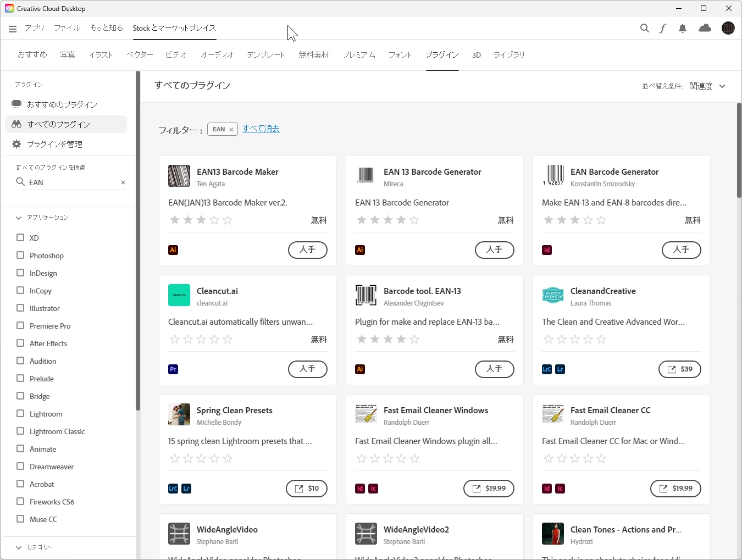This screenshot has width=742, height=560.
Task: Switch to the アプリ top menu
Action: click(35, 28)
